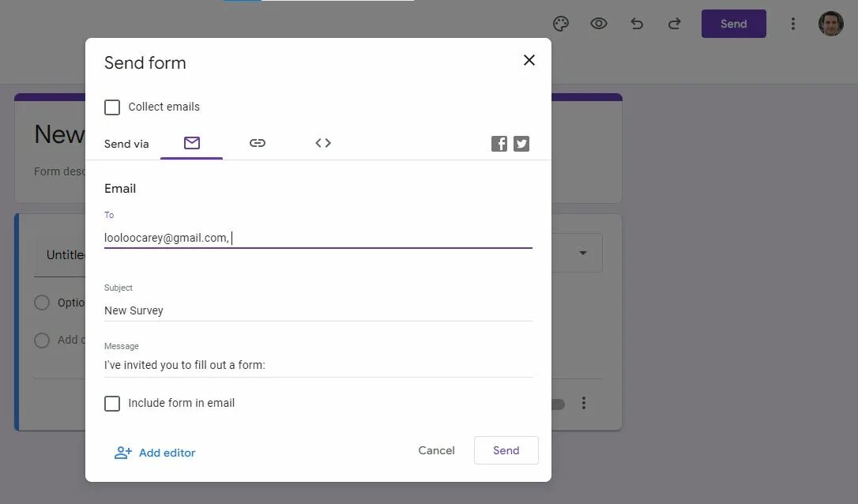858x504 pixels.
Task: Click the form title starting with New
Action: (59, 134)
